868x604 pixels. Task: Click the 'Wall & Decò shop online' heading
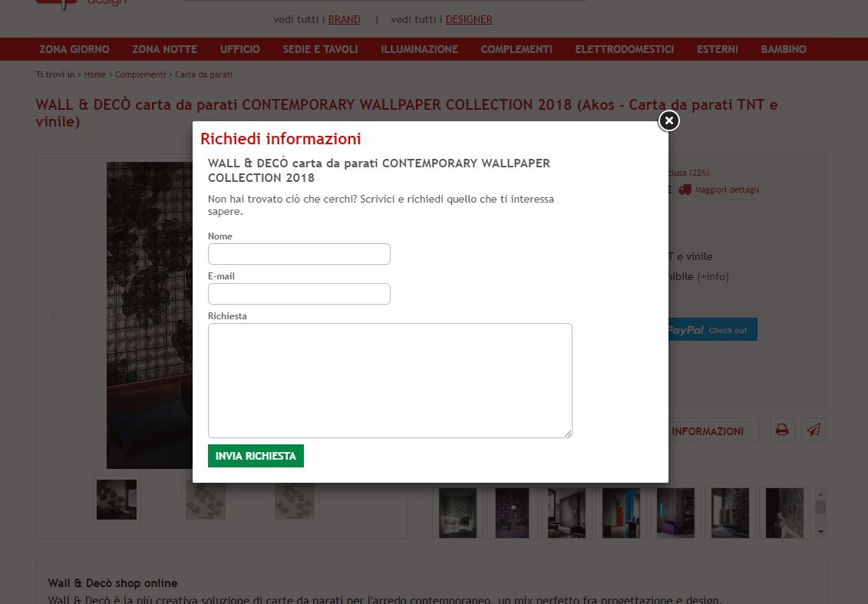coord(113,583)
